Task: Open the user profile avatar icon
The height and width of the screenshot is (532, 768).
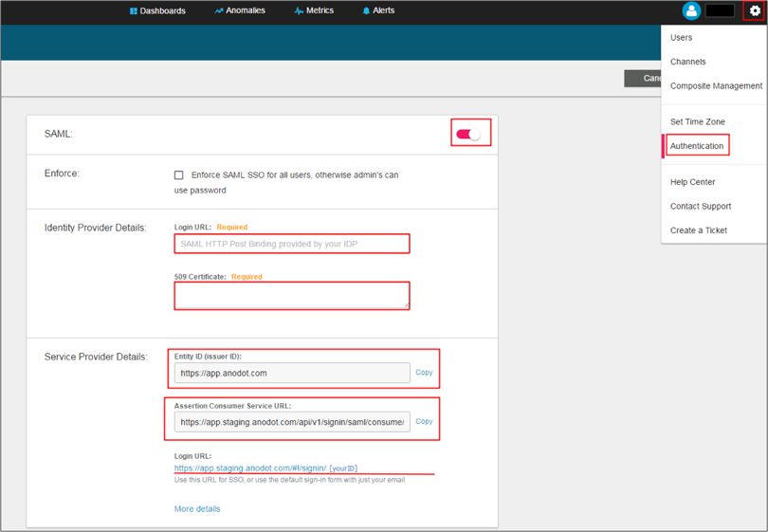Action: (x=691, y=10)
